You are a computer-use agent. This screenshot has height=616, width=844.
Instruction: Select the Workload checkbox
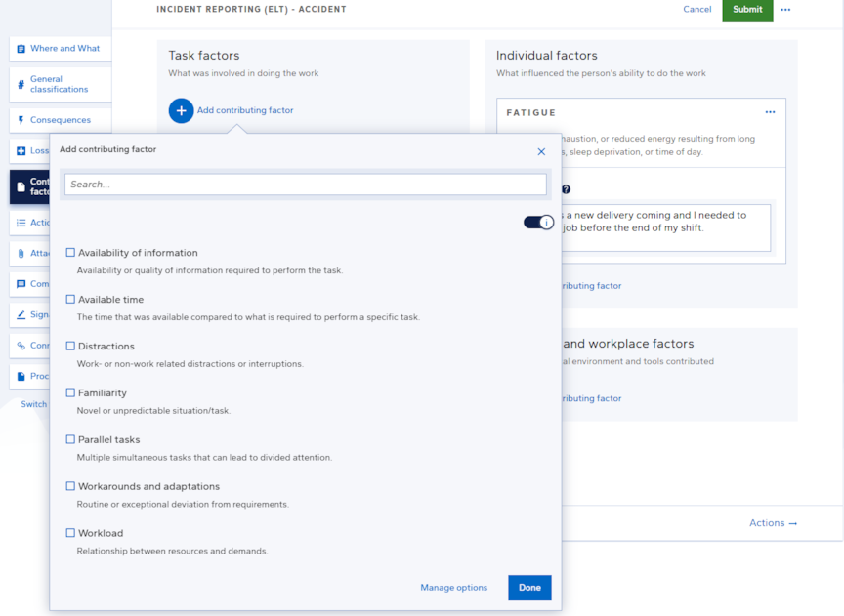(x=70, y=533)
